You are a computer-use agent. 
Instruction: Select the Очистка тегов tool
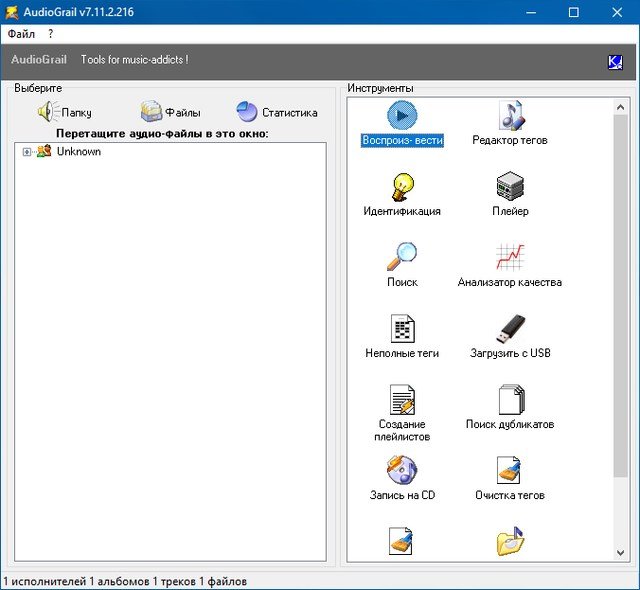click(510, 470)
